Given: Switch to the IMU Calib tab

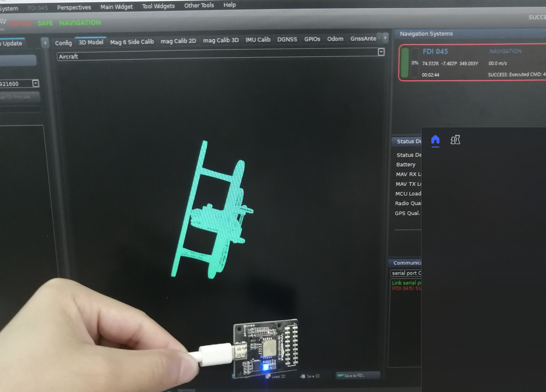Looking at the screenshot, I should point(258,39).
